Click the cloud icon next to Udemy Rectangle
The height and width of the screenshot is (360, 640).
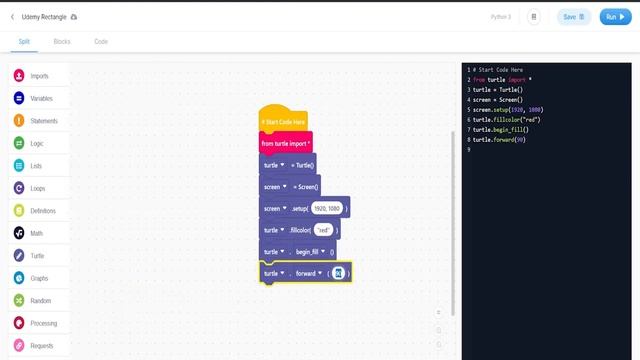(74, 17)
